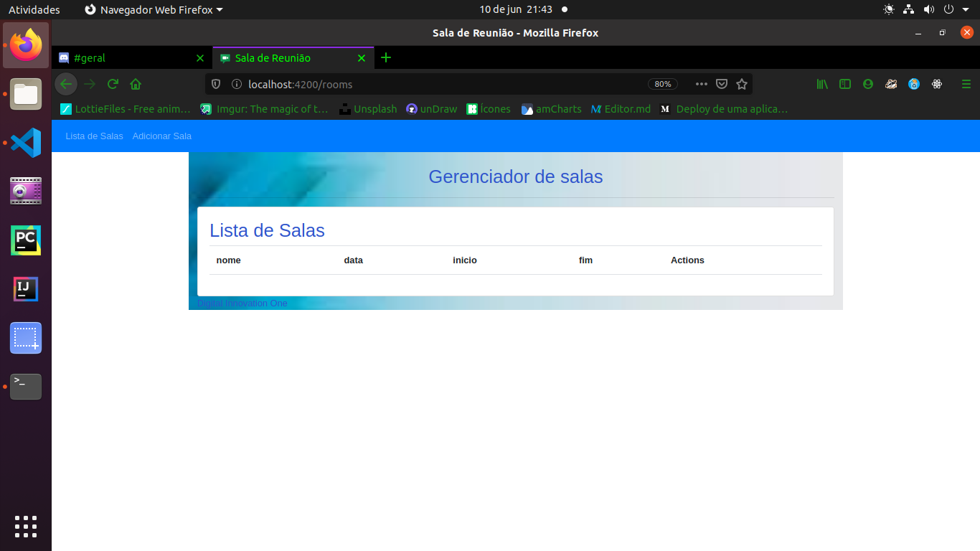The image size is (980, 551).
Task: Reload the current page
Action: (x=113, y=84)
